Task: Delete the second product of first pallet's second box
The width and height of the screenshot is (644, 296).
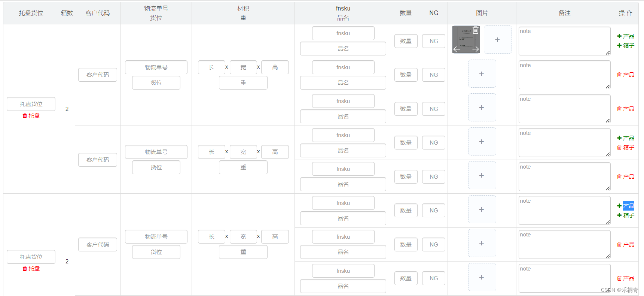Action: (x=625, y=177)
